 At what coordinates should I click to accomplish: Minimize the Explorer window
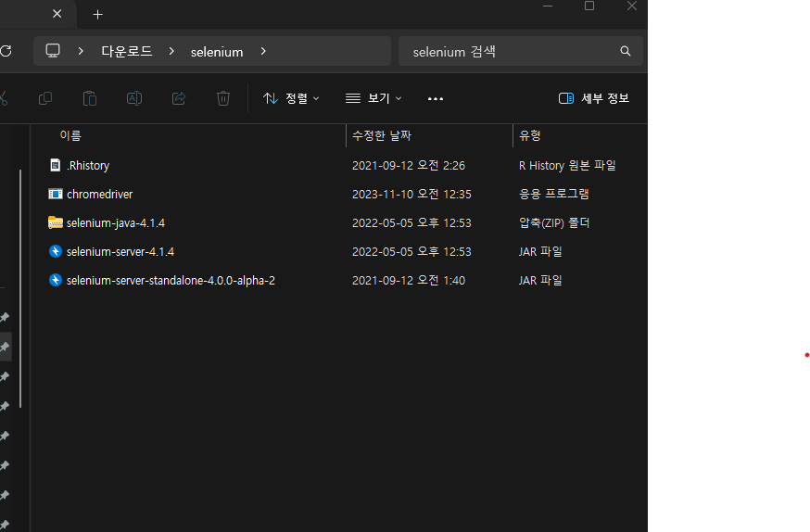pos(548,6)
